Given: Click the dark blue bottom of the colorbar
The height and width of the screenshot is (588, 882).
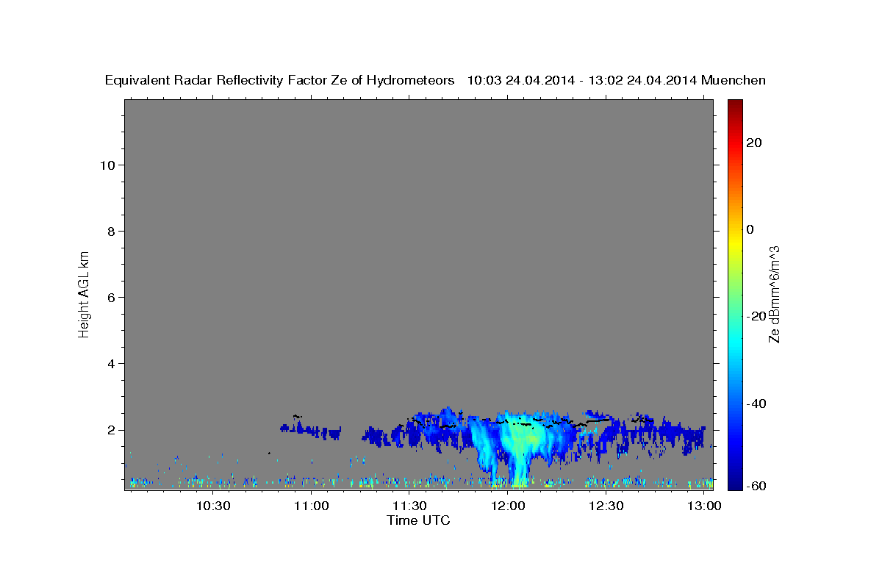Looking at the screenshot, I should click(x=735, y=484).
